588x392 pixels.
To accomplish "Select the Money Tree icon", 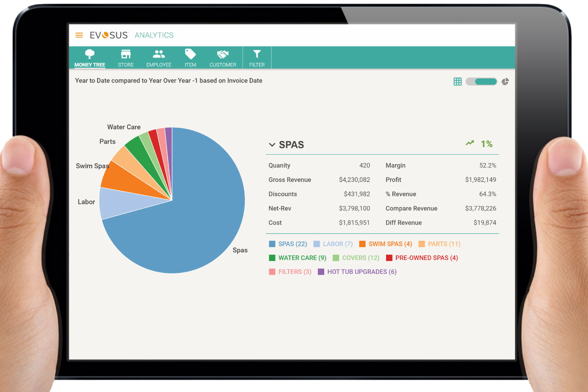I will (x=90, y=54).
